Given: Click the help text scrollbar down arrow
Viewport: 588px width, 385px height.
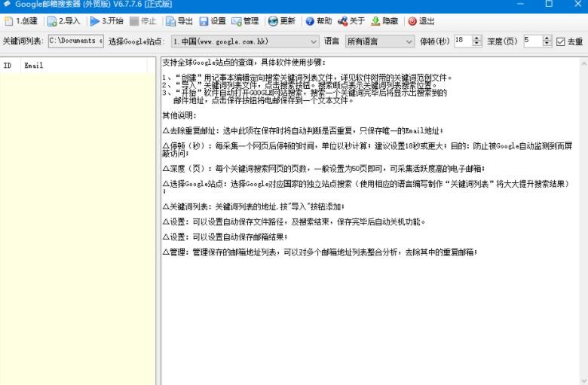Looking at the screenshot, I should click(x=584, y=380).
